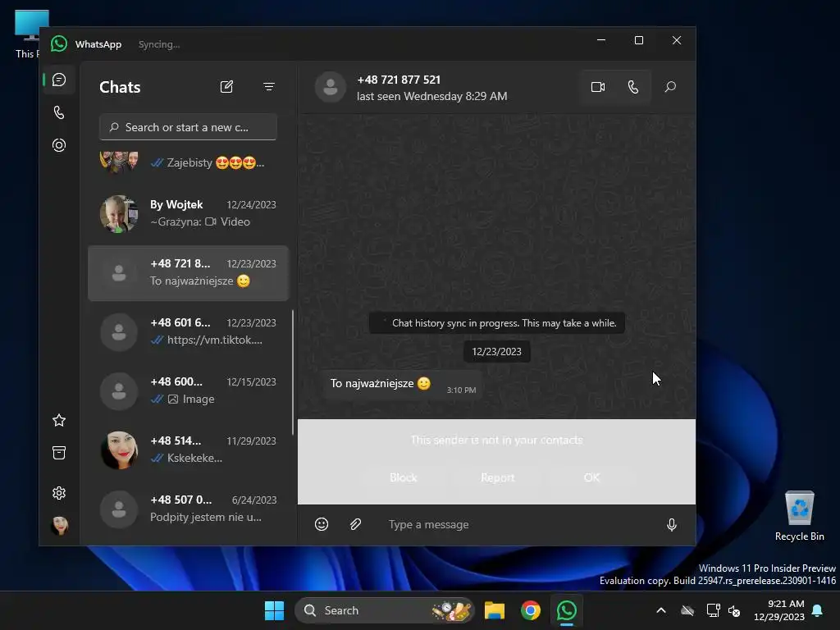
Task: Dismiss the contact notice with OK
Action: point(591,477)
